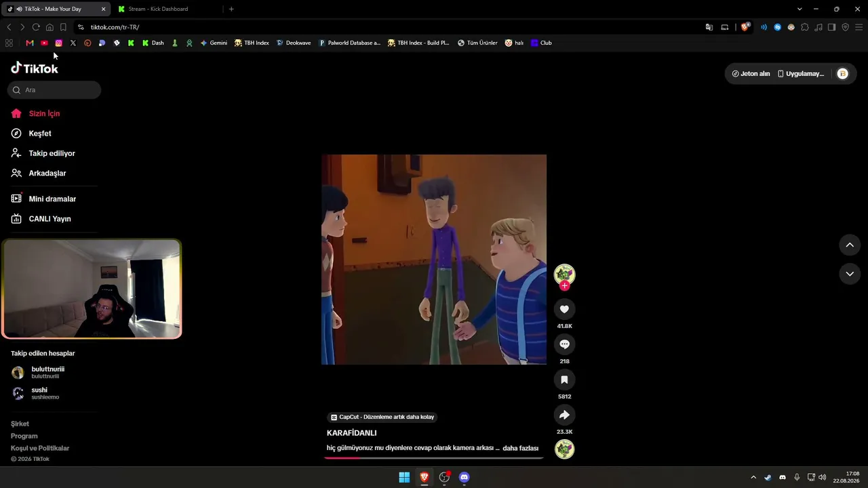
Task: Open Discord from the taskbar
Action: click(464, 477)
